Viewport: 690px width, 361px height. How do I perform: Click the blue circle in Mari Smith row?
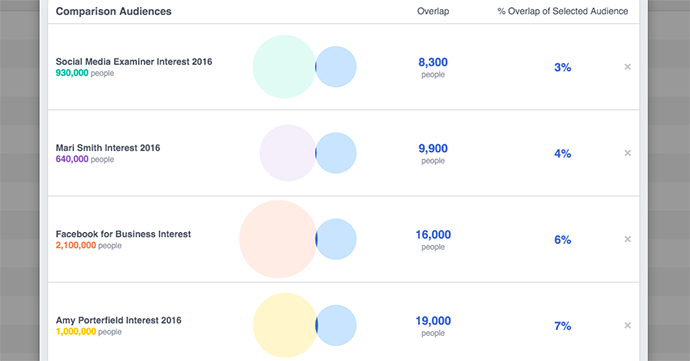[x=336, y=153]
